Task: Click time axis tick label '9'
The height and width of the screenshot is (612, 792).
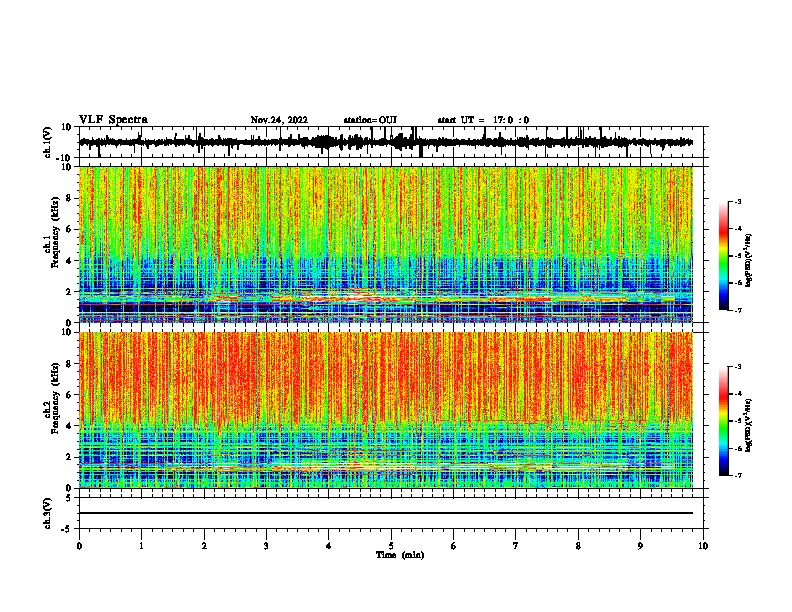Action: (640, 546)
